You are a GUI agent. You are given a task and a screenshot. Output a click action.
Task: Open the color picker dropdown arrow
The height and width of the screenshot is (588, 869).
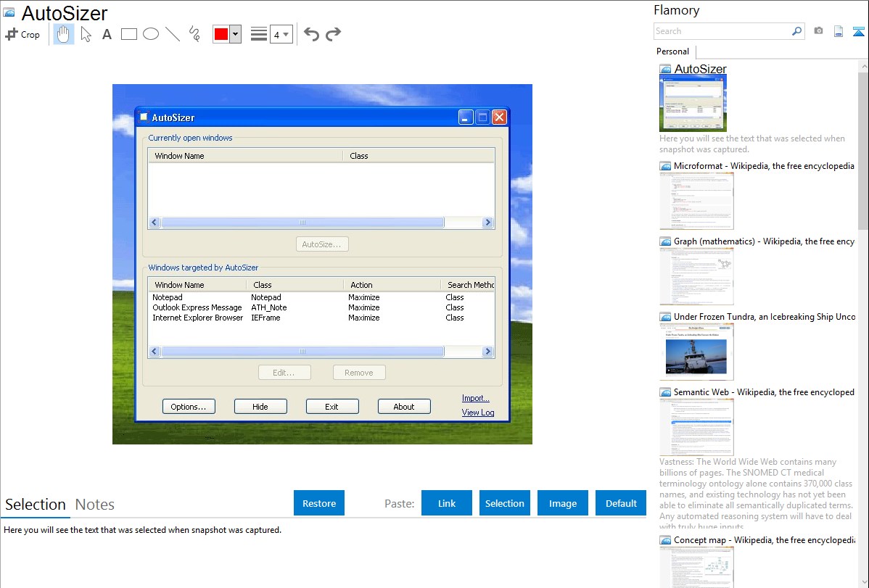click(236, 34)
